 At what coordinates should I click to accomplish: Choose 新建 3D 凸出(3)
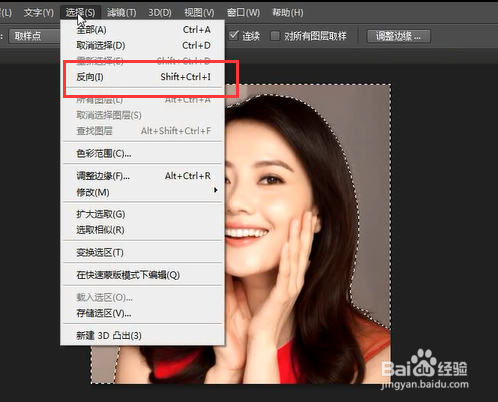[143, 335]
